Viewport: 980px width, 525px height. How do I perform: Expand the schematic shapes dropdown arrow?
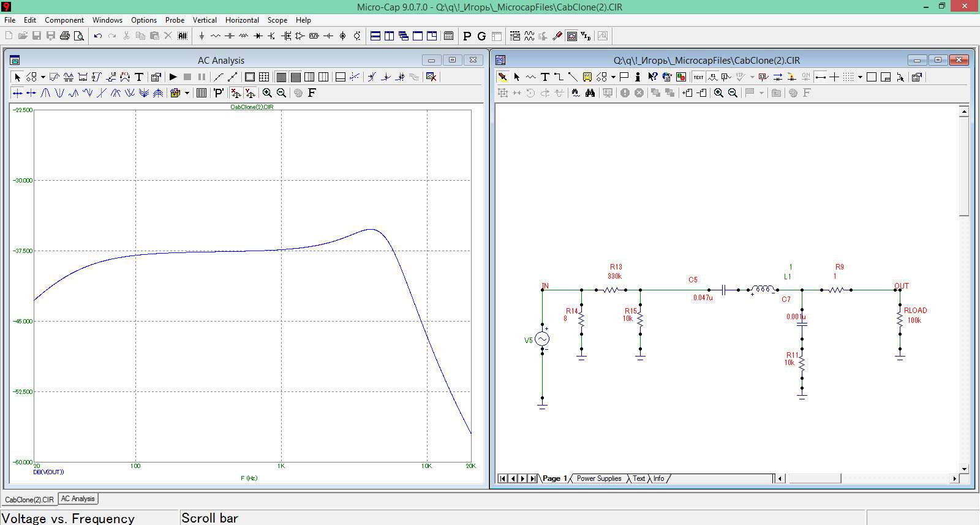[x=613, y=77]
